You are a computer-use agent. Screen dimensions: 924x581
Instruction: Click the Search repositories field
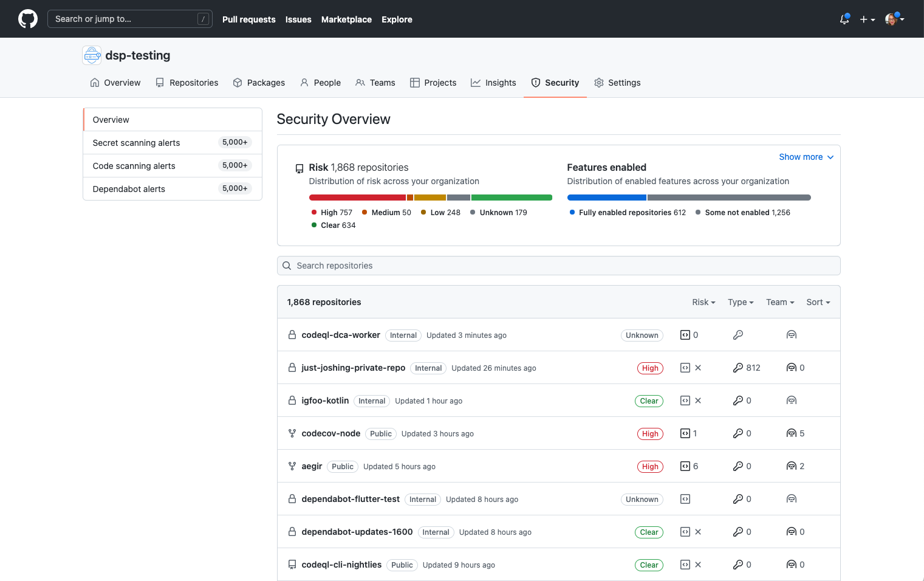[558, 266]
